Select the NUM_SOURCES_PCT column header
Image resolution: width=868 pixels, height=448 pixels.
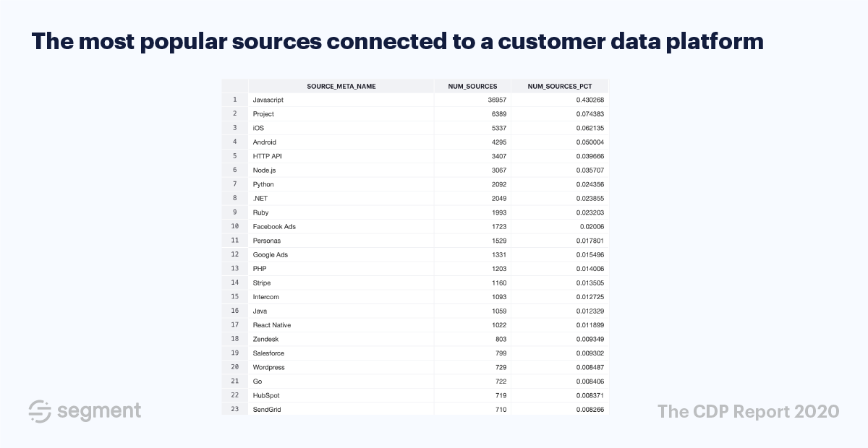[x=560, y=86]
